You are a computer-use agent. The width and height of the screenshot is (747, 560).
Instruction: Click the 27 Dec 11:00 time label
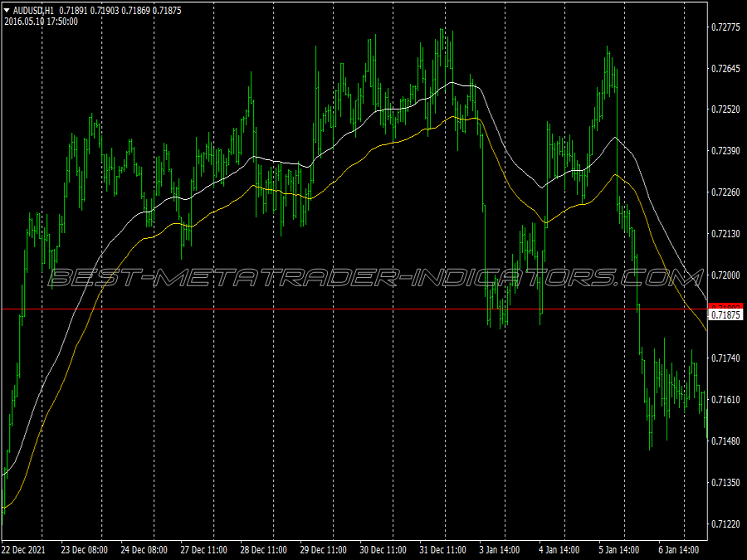[203, 550]
